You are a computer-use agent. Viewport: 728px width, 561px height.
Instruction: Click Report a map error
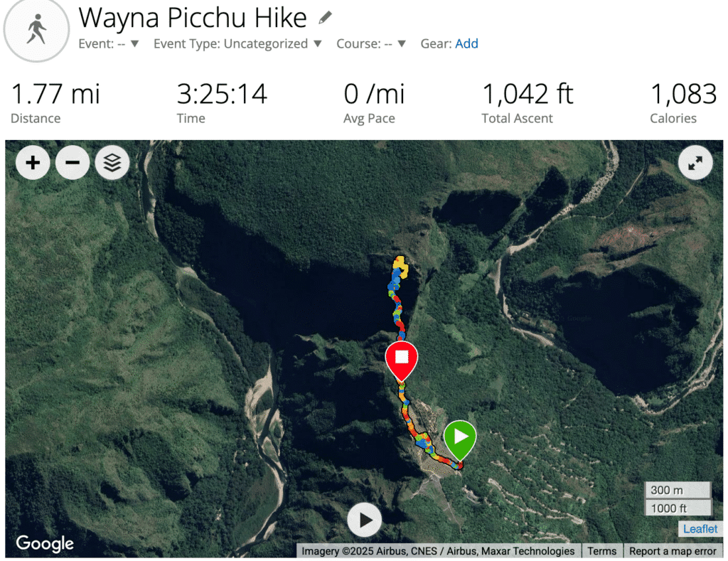(x=673, y=551)
